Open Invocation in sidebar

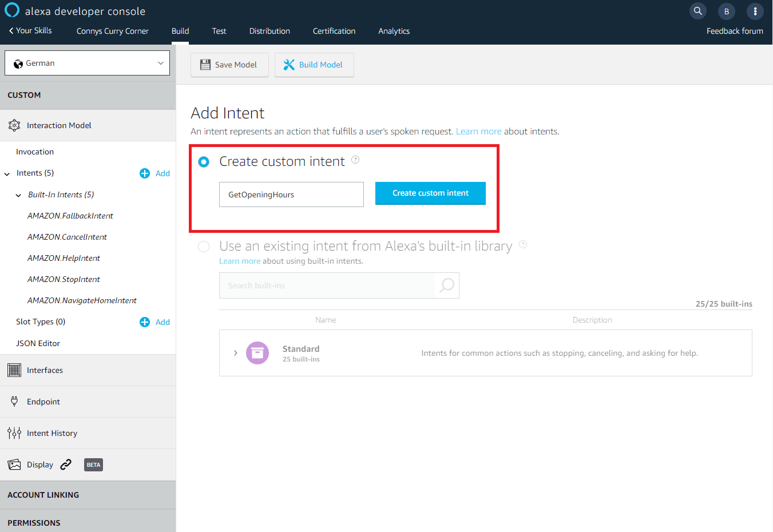coord(35,152)
